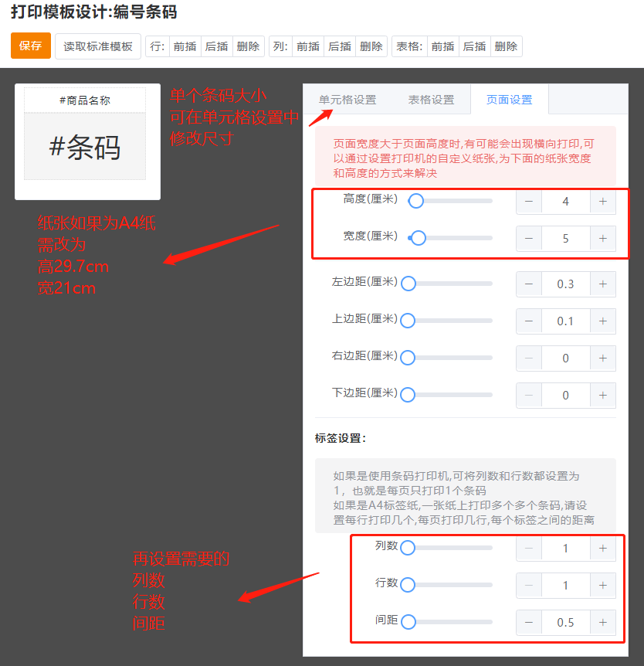Select the 页面设置 tab
The image size is (644, 666).
tap(510, 100)
